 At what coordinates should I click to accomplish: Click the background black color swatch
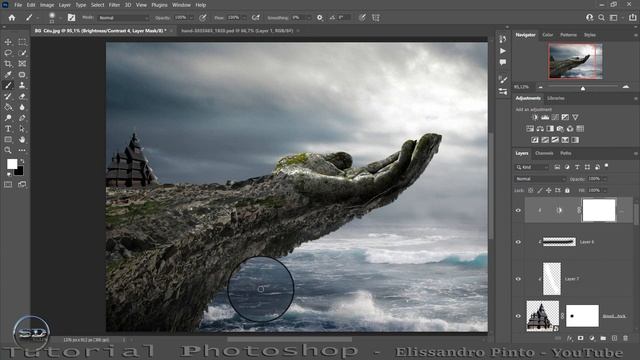pyautogui.click(x=19, y=171)
